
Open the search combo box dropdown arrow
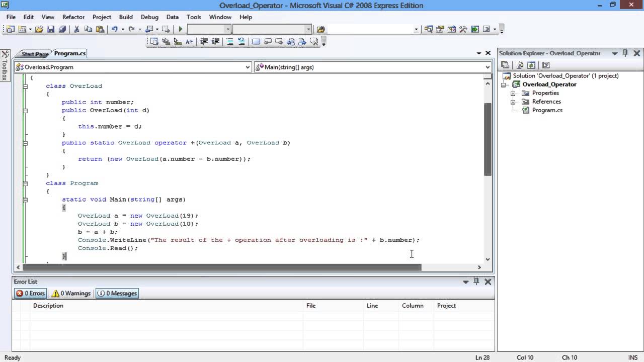[416, 29]
